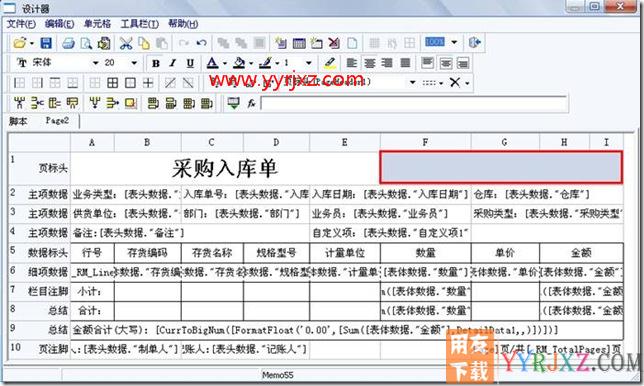Click the paste icon
This screenshot has width=644, height=386.
(162, 43)
